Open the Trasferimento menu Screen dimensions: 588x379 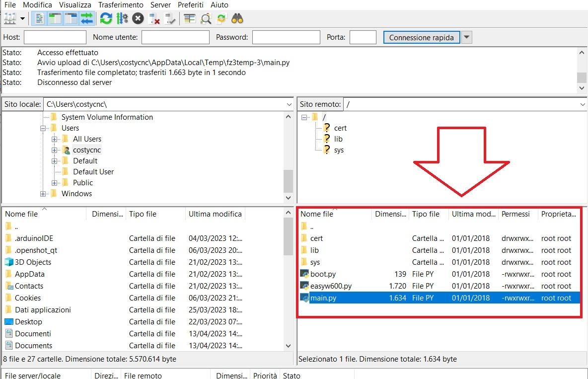121,5
